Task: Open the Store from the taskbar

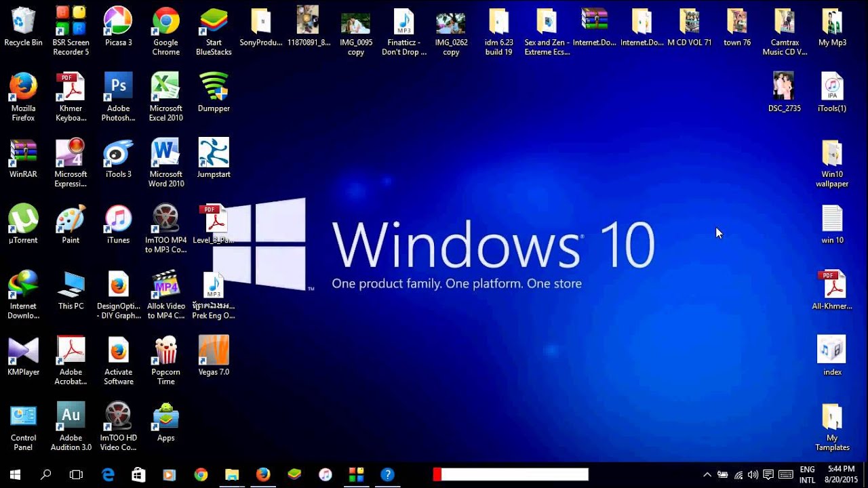Action: (x=138, y=474)
